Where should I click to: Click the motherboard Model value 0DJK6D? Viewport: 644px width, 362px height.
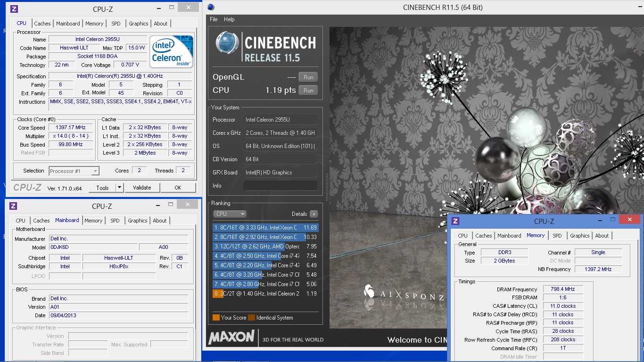(93, 247)
